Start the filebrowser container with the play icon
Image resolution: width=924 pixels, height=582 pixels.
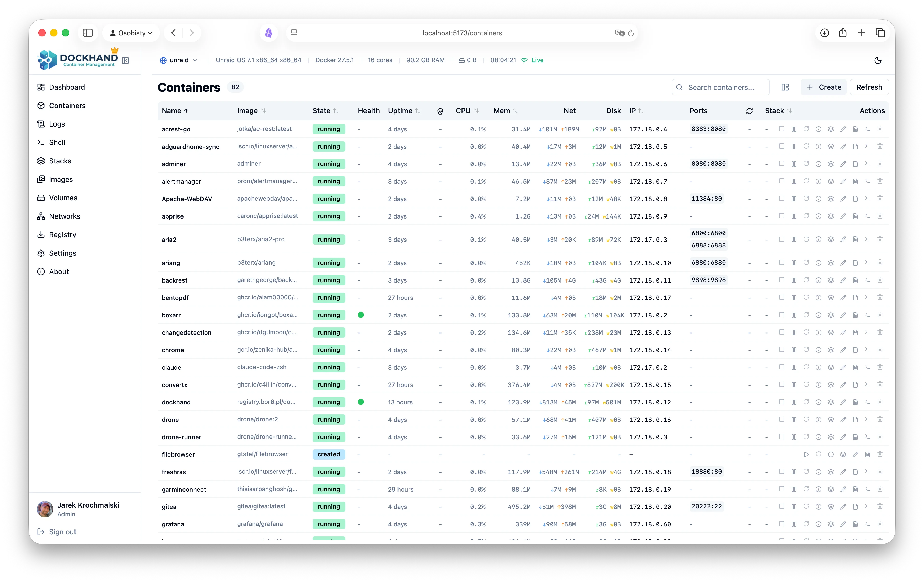click(806, 454)
